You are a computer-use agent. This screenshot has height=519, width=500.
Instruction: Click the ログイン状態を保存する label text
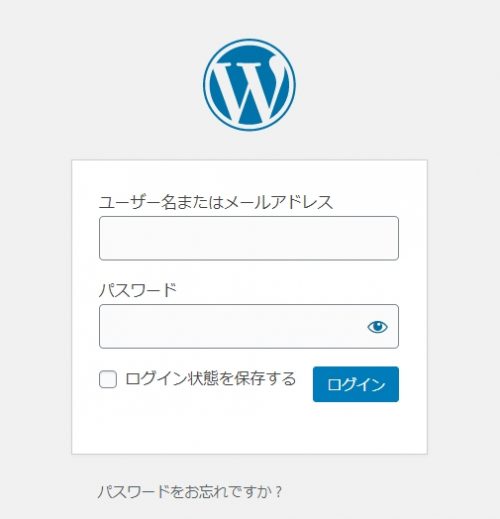pos(210,379)
